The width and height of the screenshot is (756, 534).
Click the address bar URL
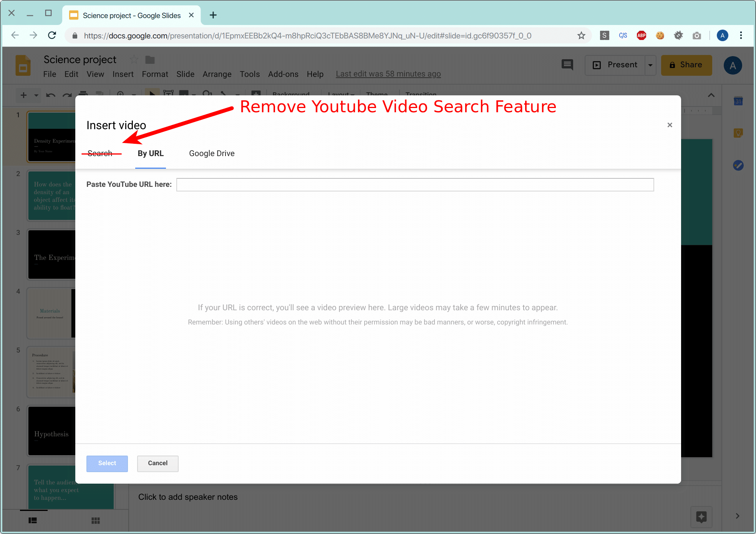(x=308, y=36)
